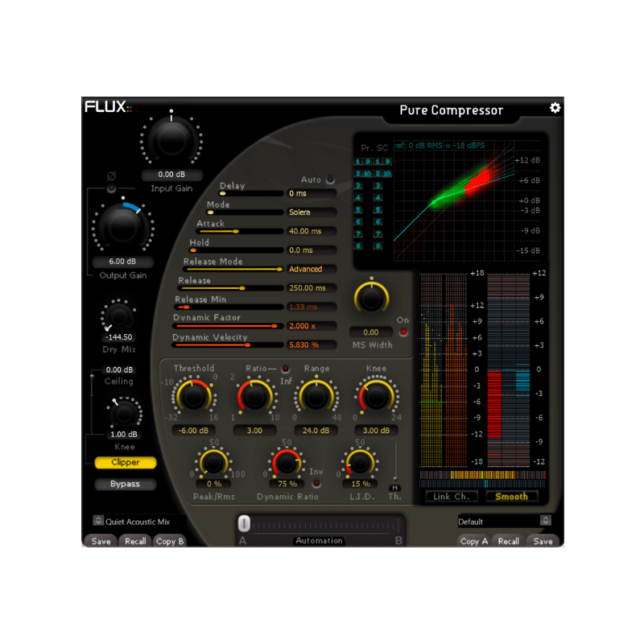Click the Threshold -6.00 dB field
644x644 pixels.
(193, 431)
